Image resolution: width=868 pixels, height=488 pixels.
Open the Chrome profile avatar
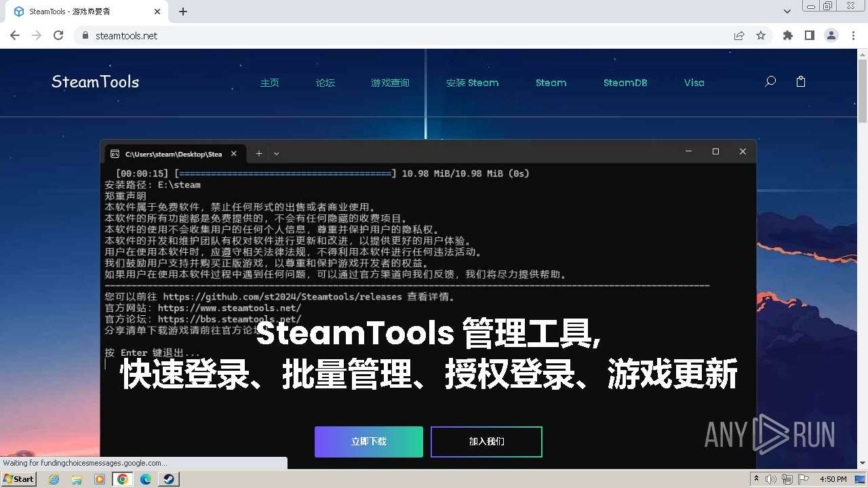coord(831,35)
